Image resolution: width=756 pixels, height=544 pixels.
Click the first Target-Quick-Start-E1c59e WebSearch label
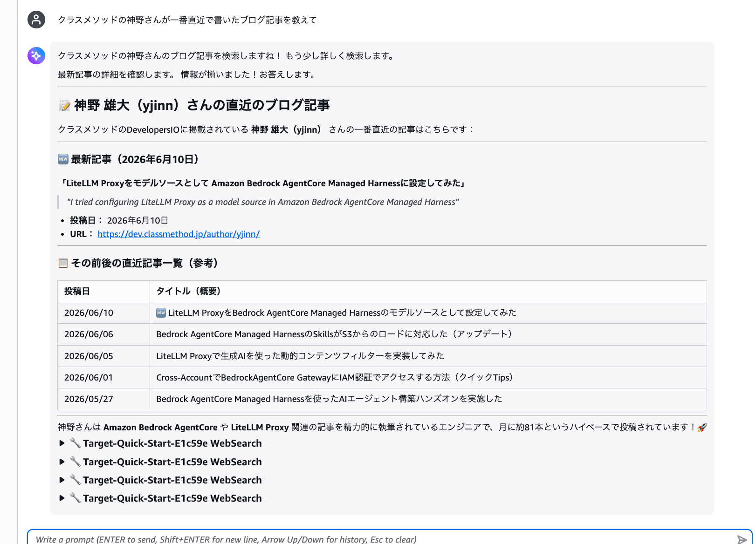[172, 443]
